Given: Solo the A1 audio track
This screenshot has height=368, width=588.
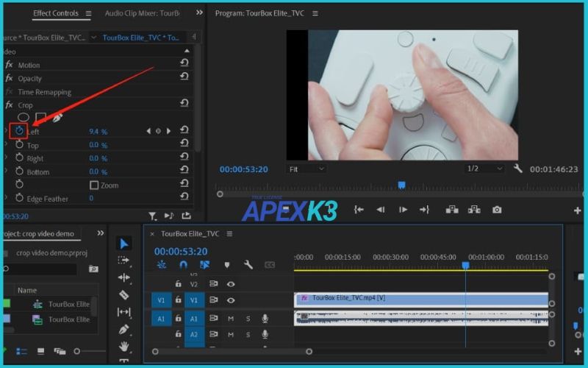Looking at the screenshot, I should 248,319.
